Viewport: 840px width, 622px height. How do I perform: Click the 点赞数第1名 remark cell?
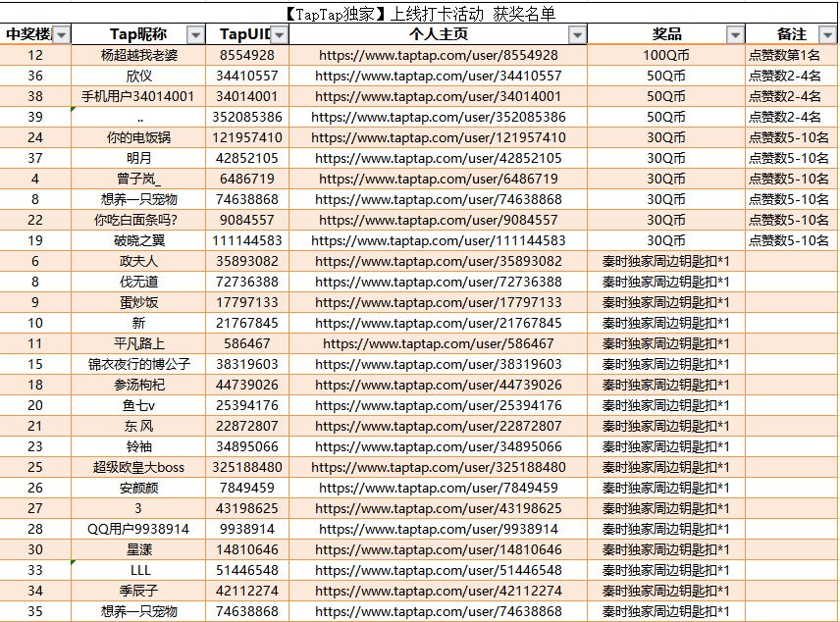pos(791,55)
